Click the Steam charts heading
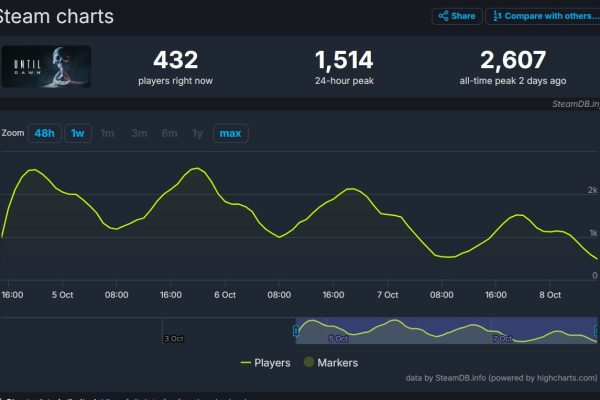600x400 pixels. click(57, 17)
